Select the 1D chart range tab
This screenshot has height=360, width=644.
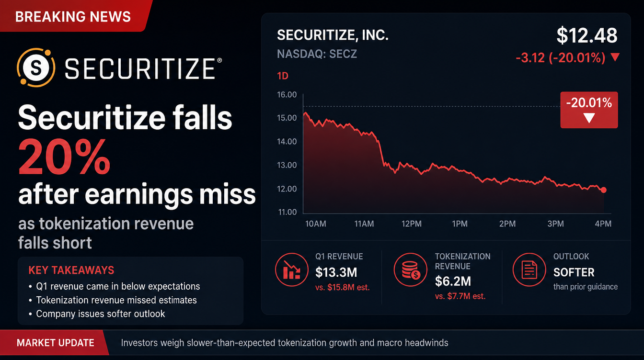coord(283,76)
